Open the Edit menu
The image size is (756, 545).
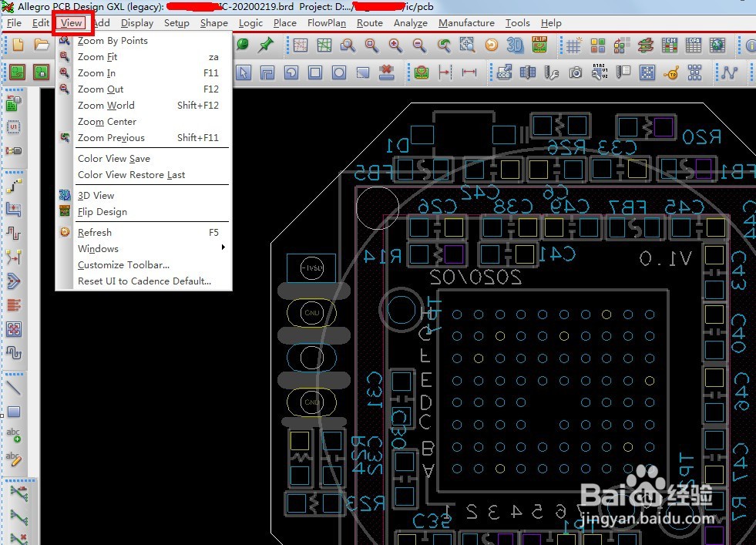[41, 22]
